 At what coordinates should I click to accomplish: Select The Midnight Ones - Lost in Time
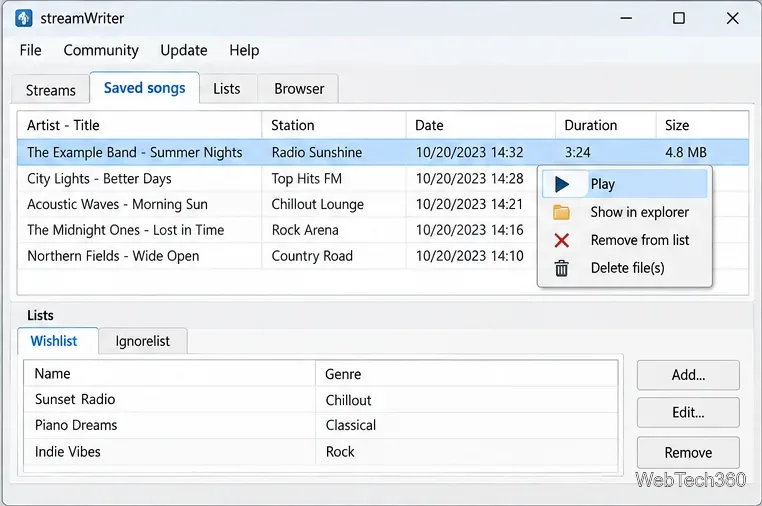point(125,230)
